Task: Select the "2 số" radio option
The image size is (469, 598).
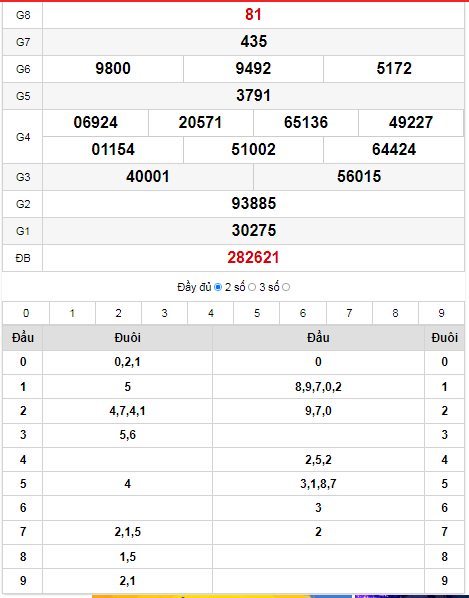Action: coord(252,287)
